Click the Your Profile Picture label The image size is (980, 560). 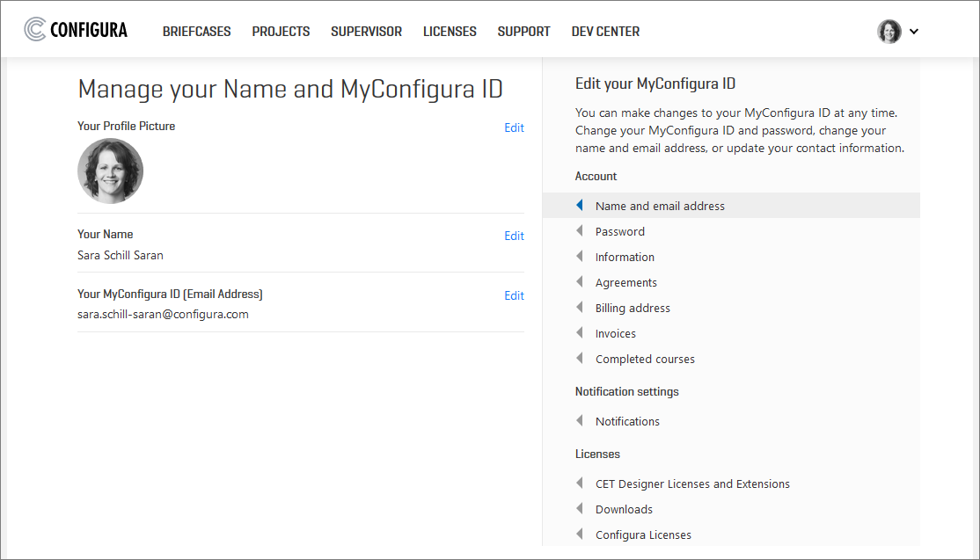click(x=127, y=126)
